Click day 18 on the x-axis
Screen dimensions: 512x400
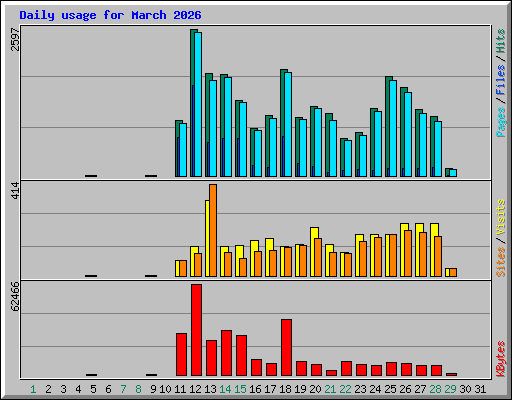point(285,389)
